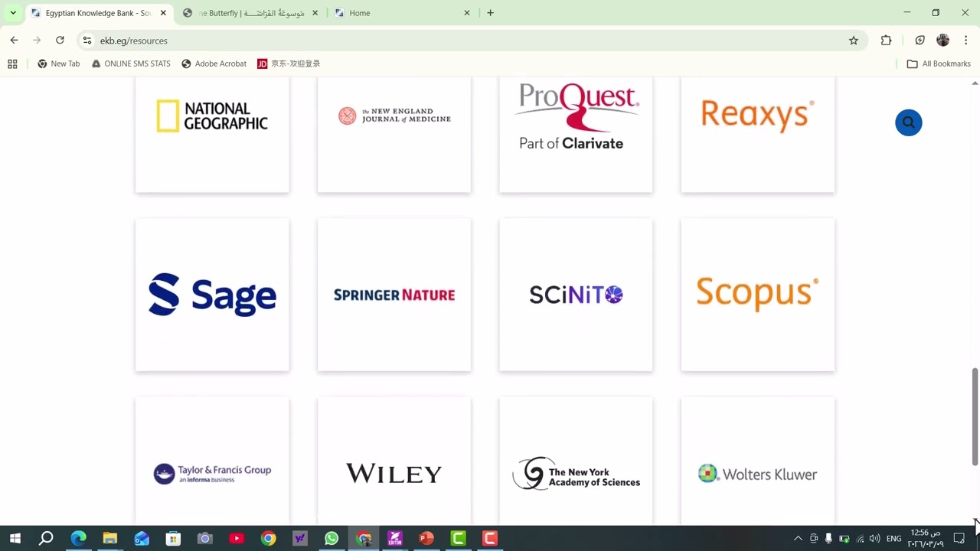Open the Adobe Acrobat bookmark
The height and width of the screenshot is (551, 980).
pos(214,64)
